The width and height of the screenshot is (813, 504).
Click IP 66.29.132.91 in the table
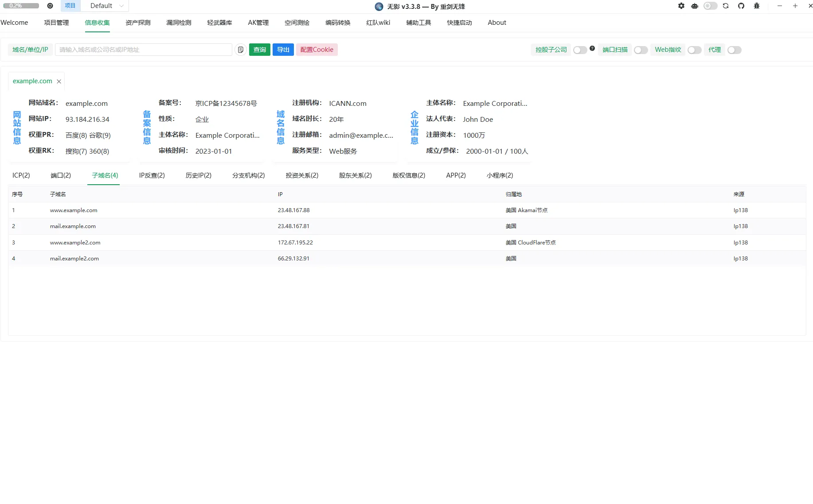coord(293,259)
